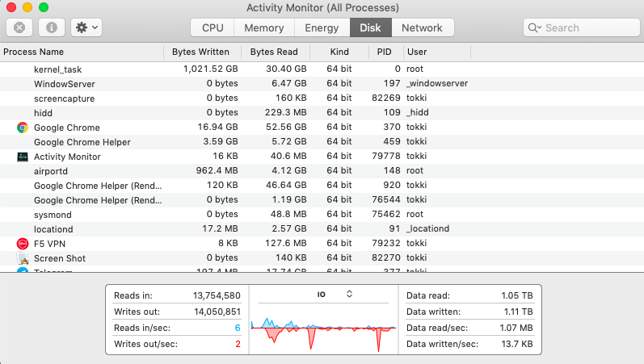Sort by PID column header
Viewport: 644px width, 364px height.
tap(385, 52)
